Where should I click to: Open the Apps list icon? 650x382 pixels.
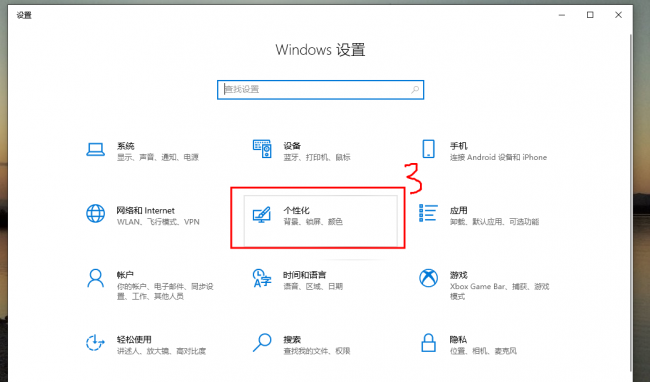[x=428, y=213]
